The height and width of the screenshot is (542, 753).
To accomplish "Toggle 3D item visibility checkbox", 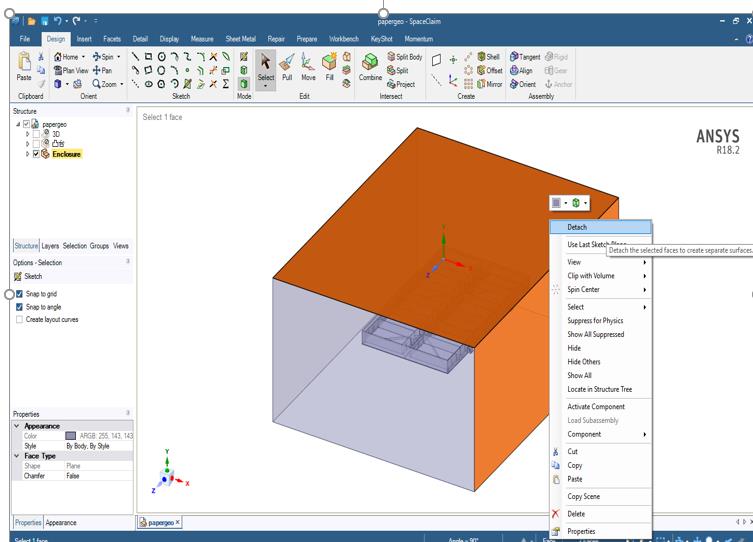I will click(x=36, y=134).
